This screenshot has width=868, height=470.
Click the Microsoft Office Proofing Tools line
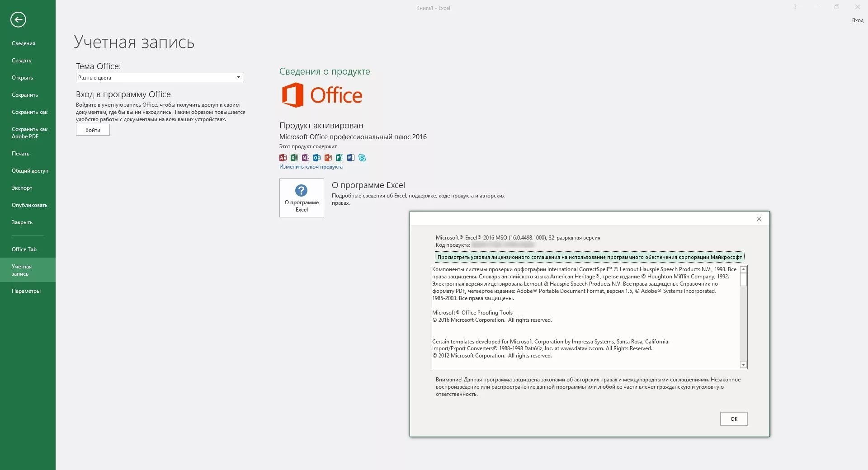pos(472,313)
